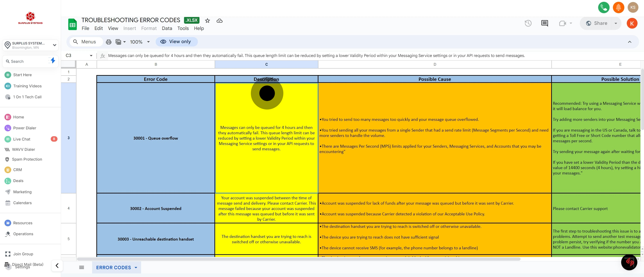Image resolution: width=644 pixels, height=277 pixels.
Task: Open the Data menu
Action: [167, 28]
